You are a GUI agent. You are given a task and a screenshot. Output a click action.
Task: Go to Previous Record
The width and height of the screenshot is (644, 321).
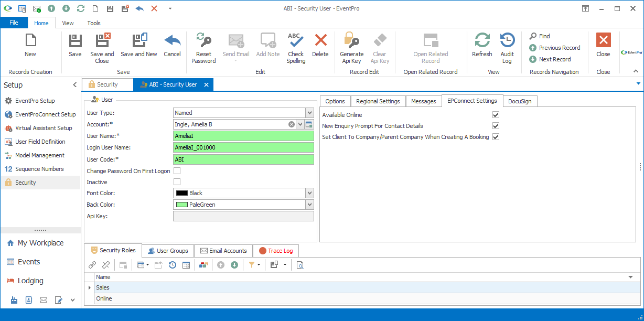(x=555, y=48)
